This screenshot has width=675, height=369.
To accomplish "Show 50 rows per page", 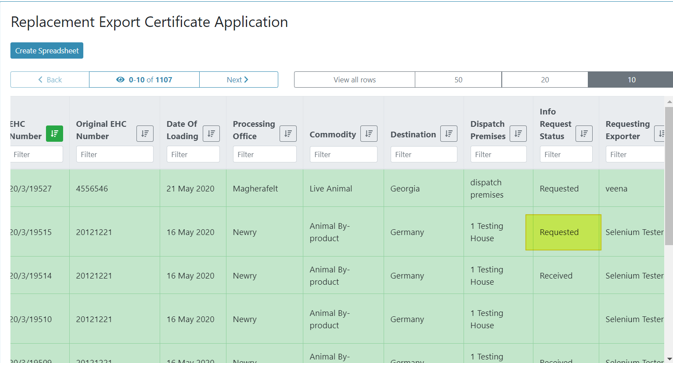I will (458, 80).
